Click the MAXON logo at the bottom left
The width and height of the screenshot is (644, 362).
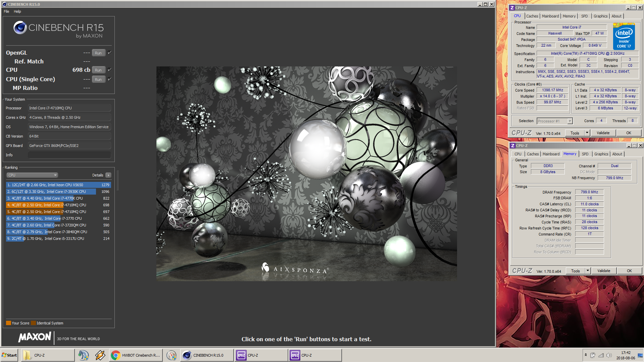tap(35, 337)
